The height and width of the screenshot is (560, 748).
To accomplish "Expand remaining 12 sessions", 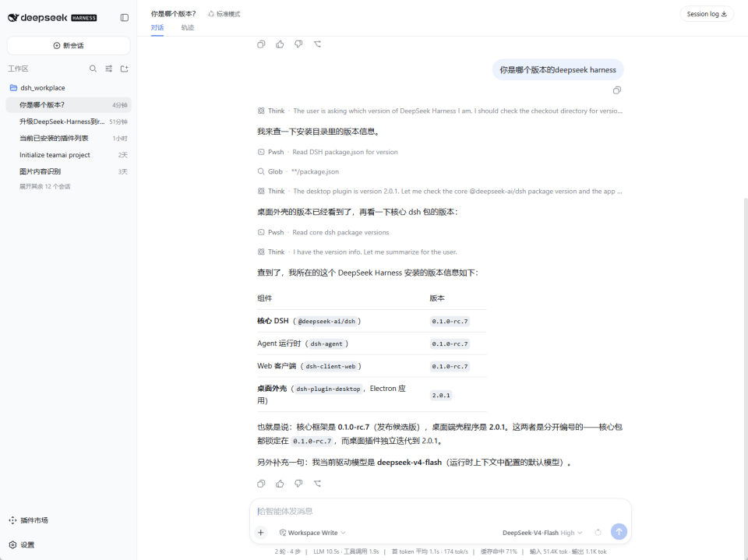I will click(x=45, y=186).
